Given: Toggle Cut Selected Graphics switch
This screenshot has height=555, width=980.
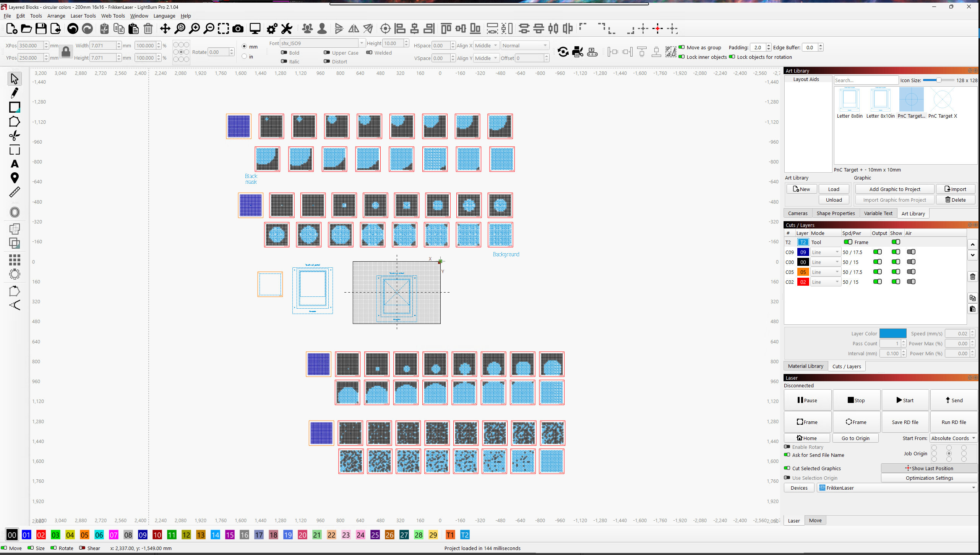Looking at the screenshot, I should click(x=787, y=468).
